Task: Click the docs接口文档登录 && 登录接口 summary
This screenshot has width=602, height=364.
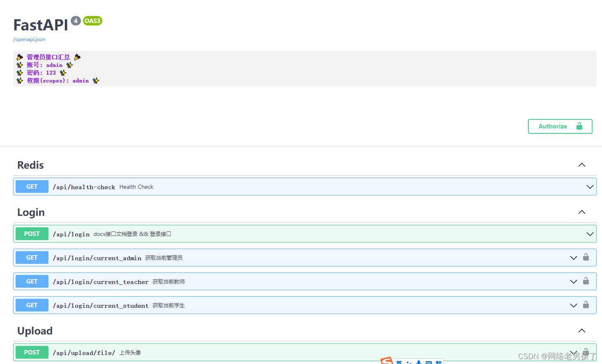Action: coord(132,234)
